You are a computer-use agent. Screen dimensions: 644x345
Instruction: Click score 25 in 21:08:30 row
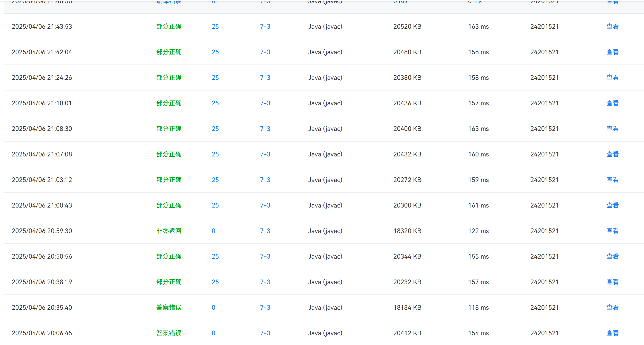coord(215,128)
